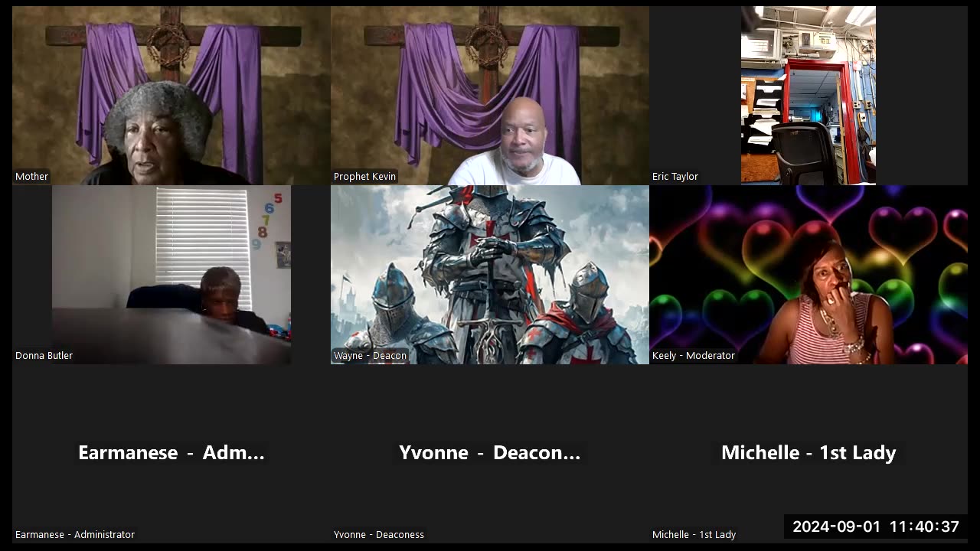Viewport: 980px width, 551px height.
Task: Select Prophet Kevin's video tile
Action: pos(490,96)
